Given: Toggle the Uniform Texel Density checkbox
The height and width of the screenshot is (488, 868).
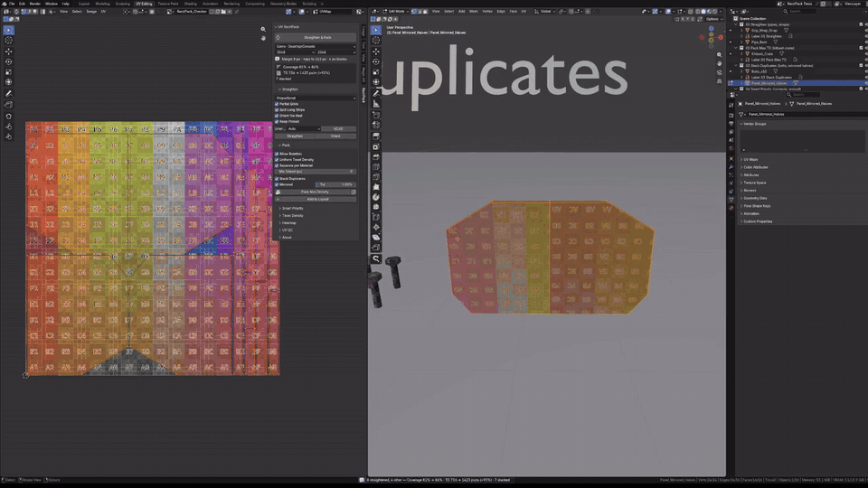Looking at the screenshot, I should tap(277, 159).
